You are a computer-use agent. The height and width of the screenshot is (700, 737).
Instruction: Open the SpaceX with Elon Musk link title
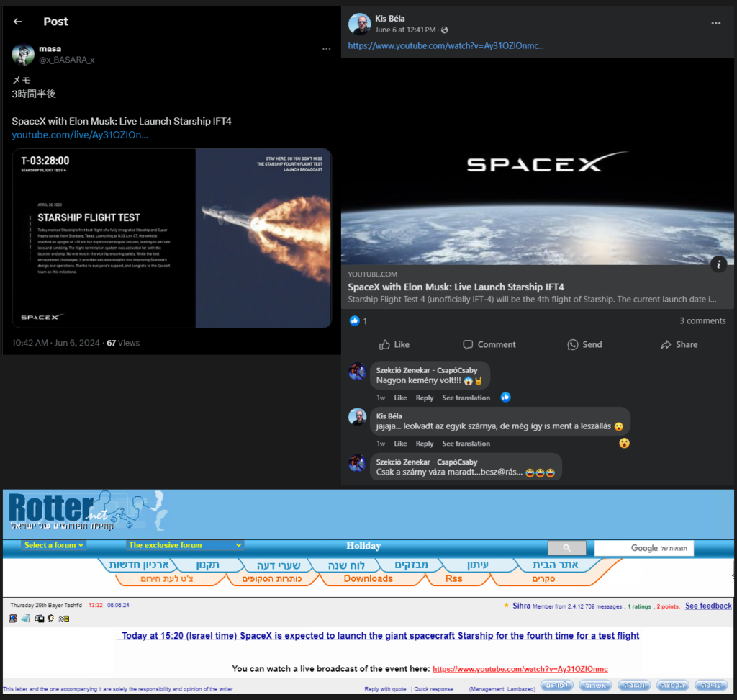tap(456, 287)
